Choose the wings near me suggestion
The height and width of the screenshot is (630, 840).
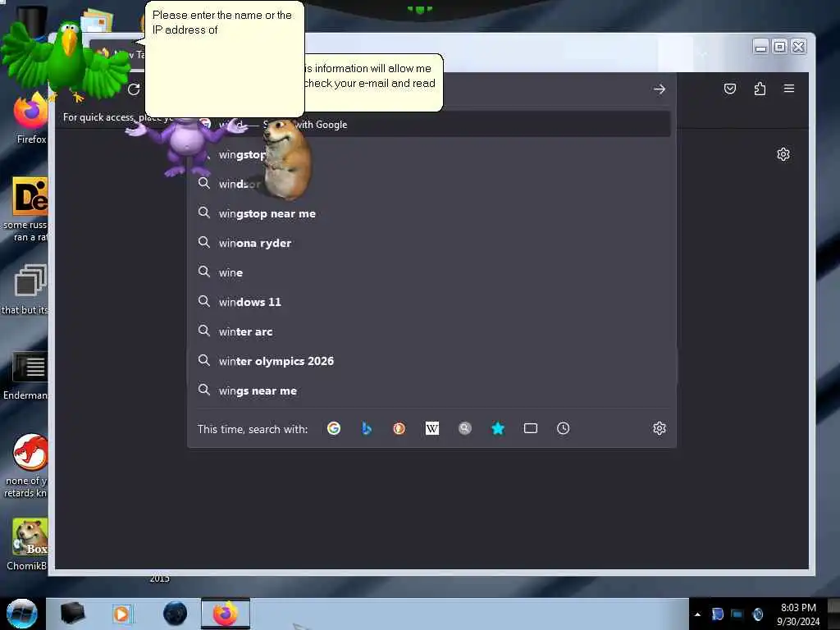(x=431, y=390)
